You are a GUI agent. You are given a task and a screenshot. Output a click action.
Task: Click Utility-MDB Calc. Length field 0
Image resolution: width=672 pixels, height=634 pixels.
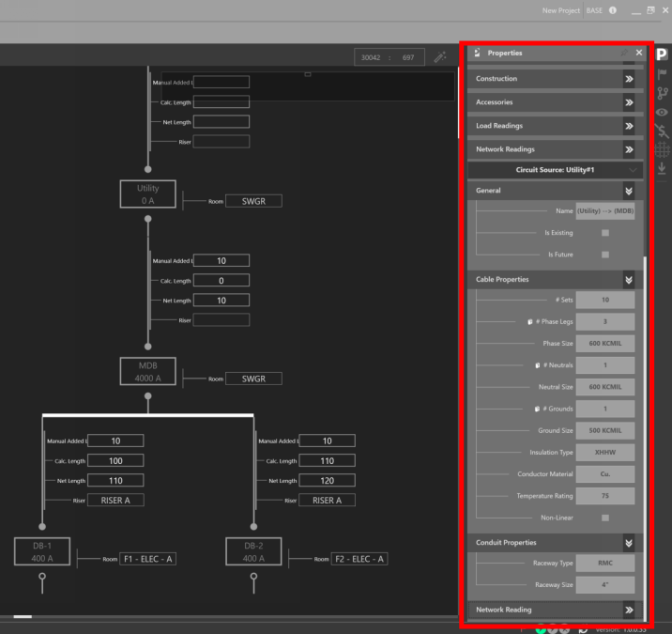pyautogui.click(x=221, y=281)
